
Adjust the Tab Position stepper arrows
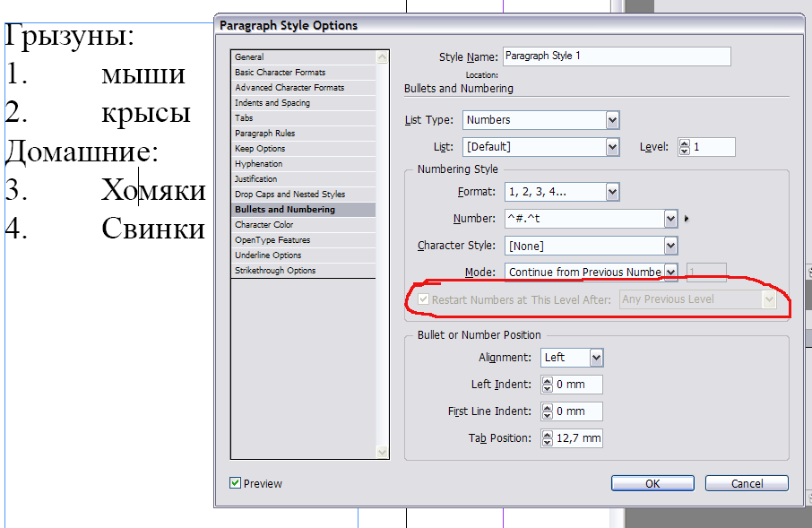click(548, 438)
